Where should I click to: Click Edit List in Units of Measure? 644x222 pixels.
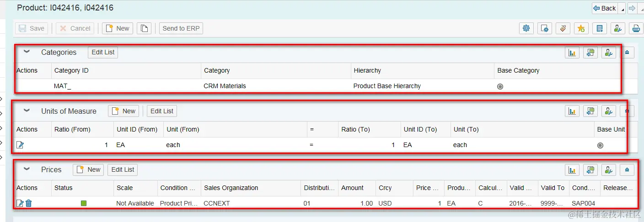pos(162,111)
